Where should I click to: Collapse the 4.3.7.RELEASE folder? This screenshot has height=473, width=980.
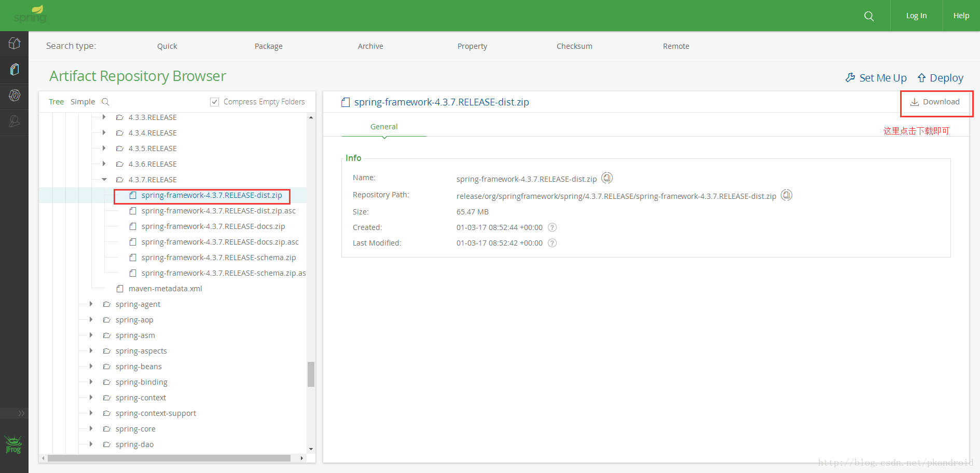pyautogui.click(x=104, y=180)
